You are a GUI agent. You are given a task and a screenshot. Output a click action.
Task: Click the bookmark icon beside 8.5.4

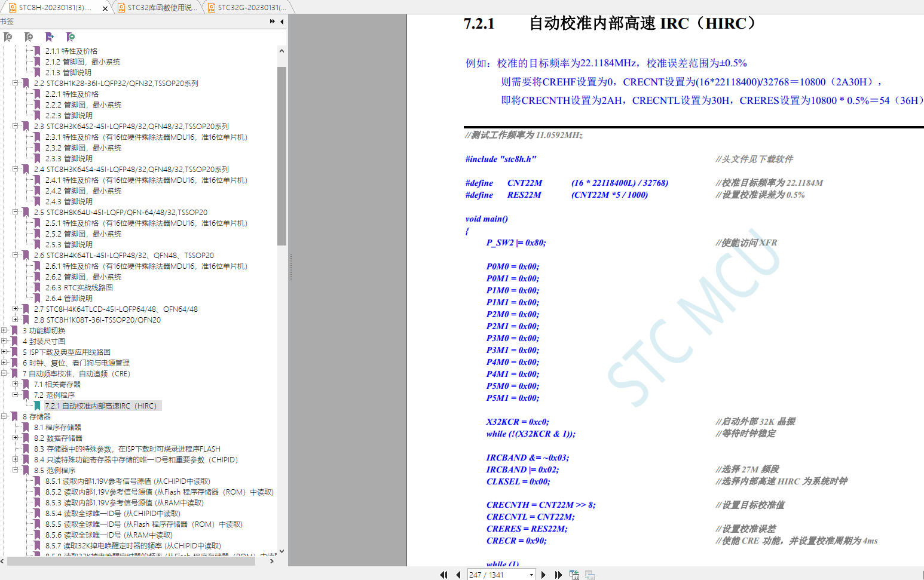37,514
